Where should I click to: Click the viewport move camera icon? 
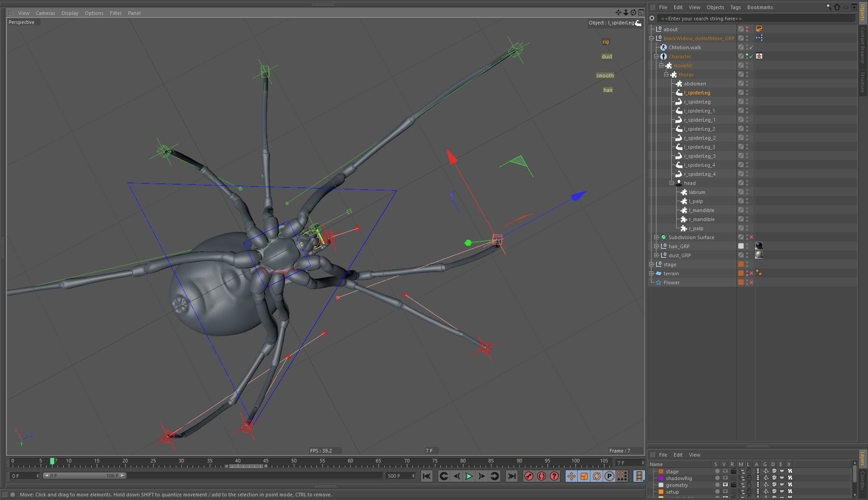[x=618, y=13]
